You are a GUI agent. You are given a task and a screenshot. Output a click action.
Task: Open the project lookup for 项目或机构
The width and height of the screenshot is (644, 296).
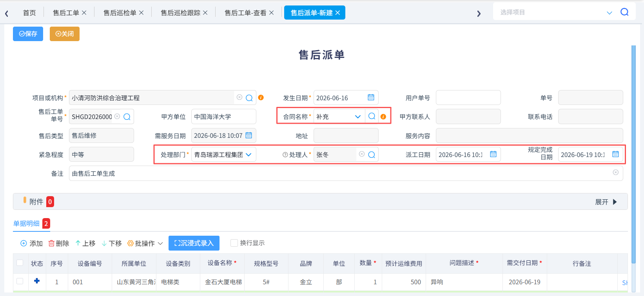[249, 98]
